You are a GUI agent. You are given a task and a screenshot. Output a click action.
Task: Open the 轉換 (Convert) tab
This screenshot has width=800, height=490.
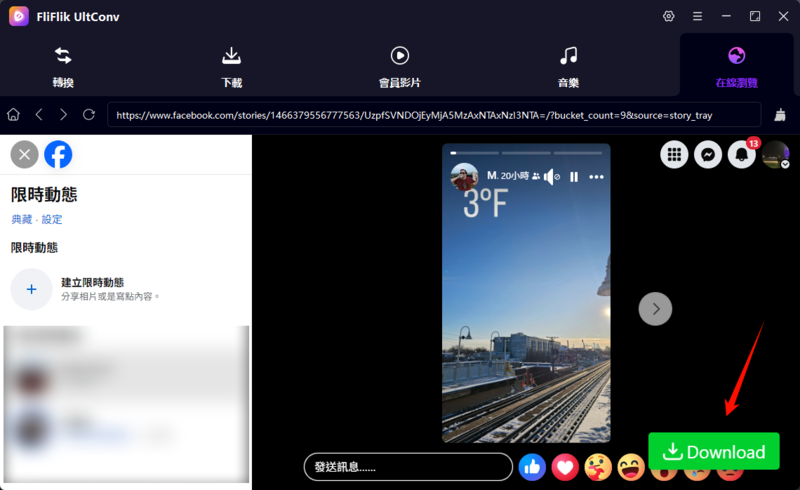point(63,67)
